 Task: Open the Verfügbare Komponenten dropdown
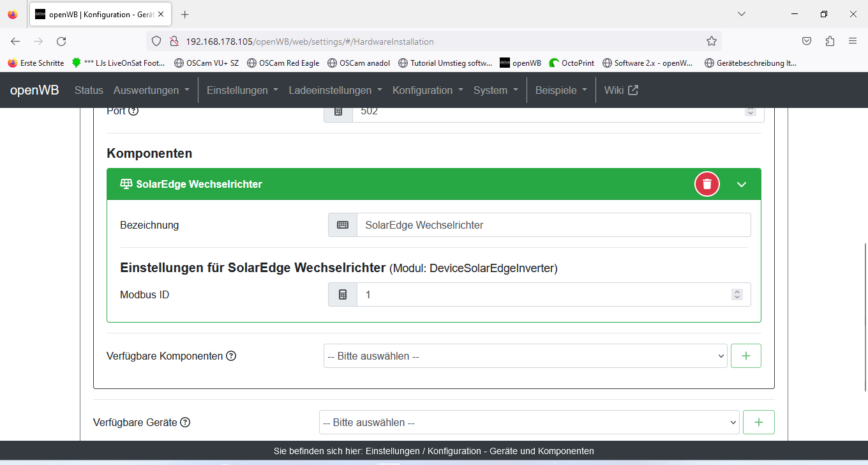(x=525, y=356)
